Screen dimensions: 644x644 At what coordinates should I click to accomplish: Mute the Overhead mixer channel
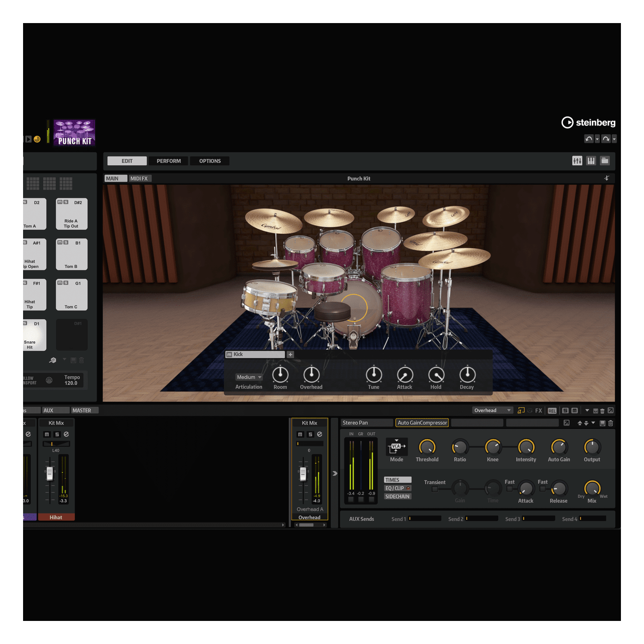(x=300, y=434)
